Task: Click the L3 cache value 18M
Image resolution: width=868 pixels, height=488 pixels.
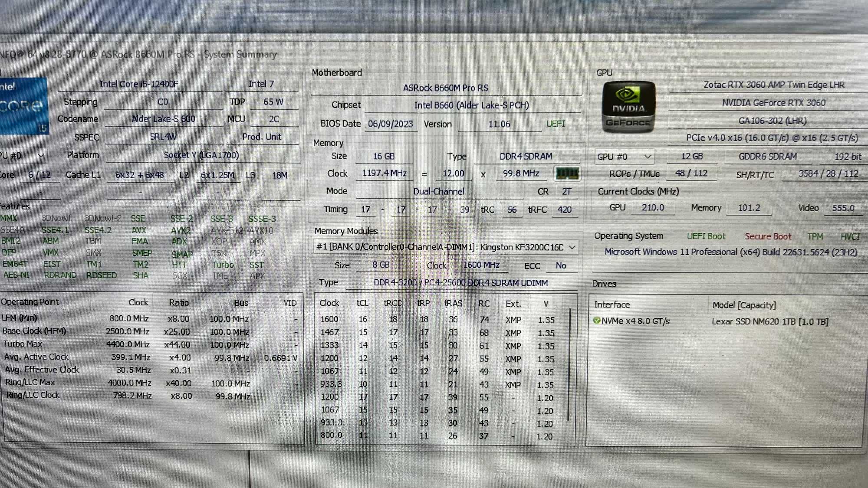Action: [x=280, y=175]
